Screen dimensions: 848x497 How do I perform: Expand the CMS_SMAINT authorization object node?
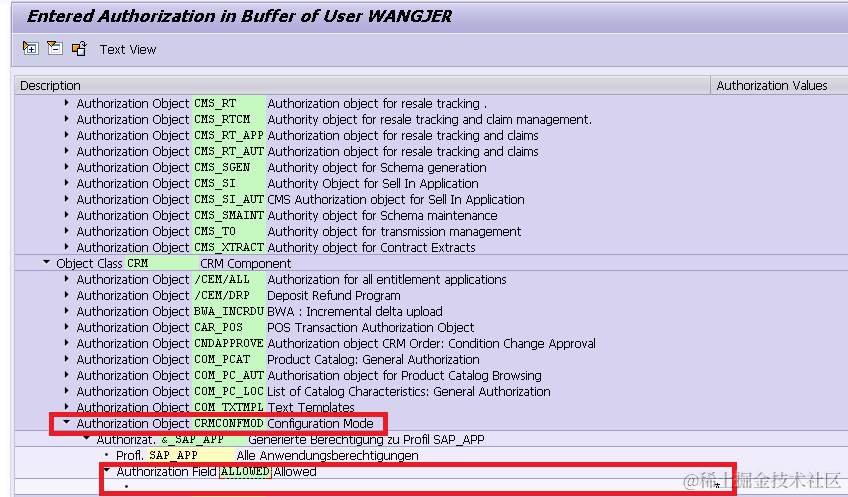67,215
